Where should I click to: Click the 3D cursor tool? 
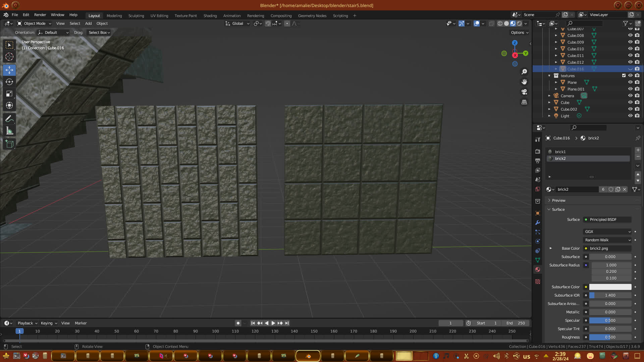click(9, 57)
